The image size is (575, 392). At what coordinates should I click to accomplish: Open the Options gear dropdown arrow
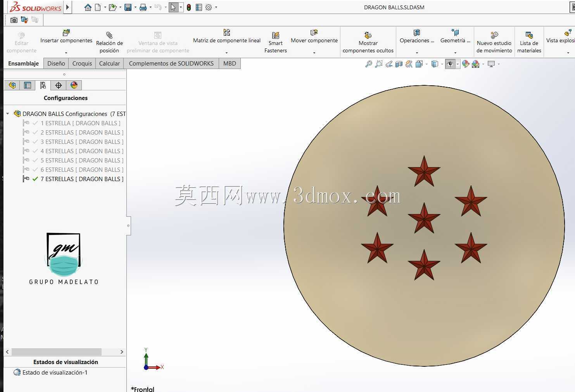[x=216, y=7]
